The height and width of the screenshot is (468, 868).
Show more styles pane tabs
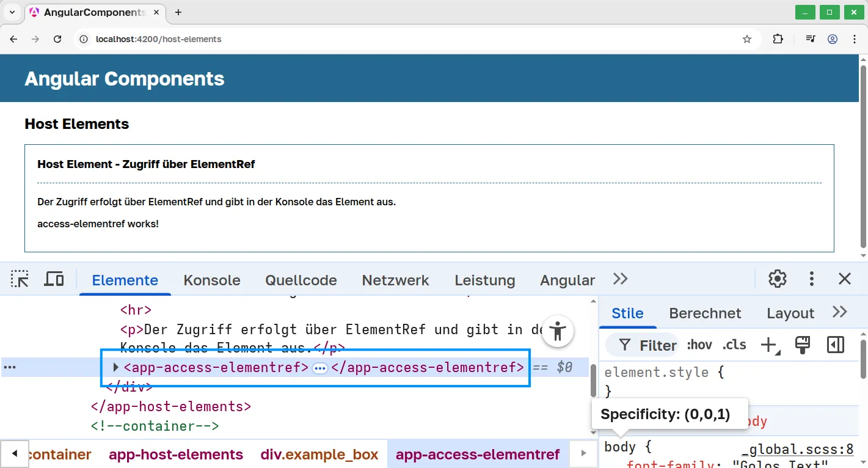840,312
